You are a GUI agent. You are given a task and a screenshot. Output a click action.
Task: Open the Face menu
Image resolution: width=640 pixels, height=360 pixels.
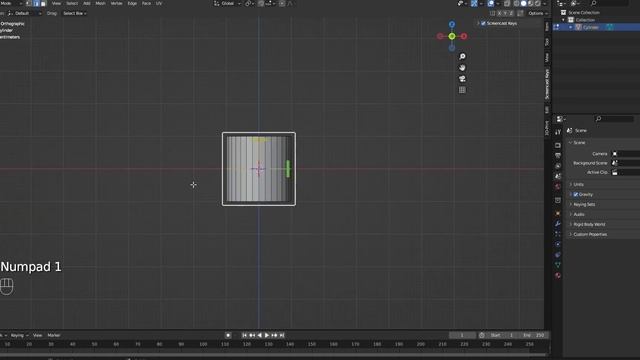coord(146,3)
